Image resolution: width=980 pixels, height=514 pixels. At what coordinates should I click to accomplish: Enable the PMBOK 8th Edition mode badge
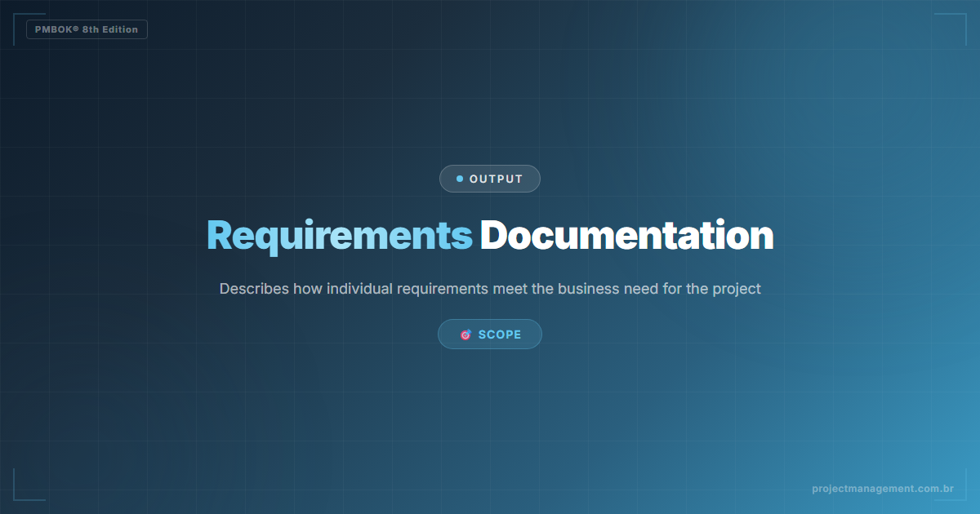(x=87, y=29)
